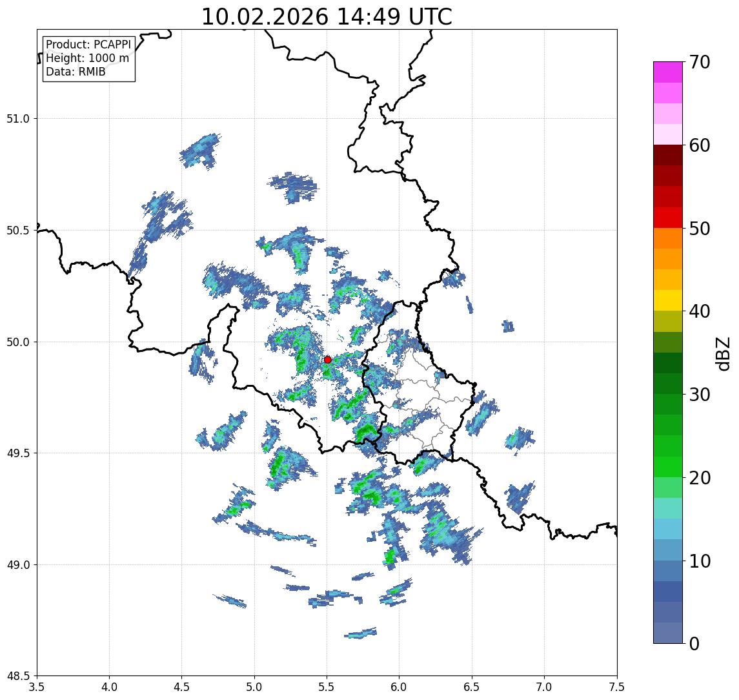739x700 pixels.
Task: Click the latitude label "49.5"
Action: (x=18, y=453)
